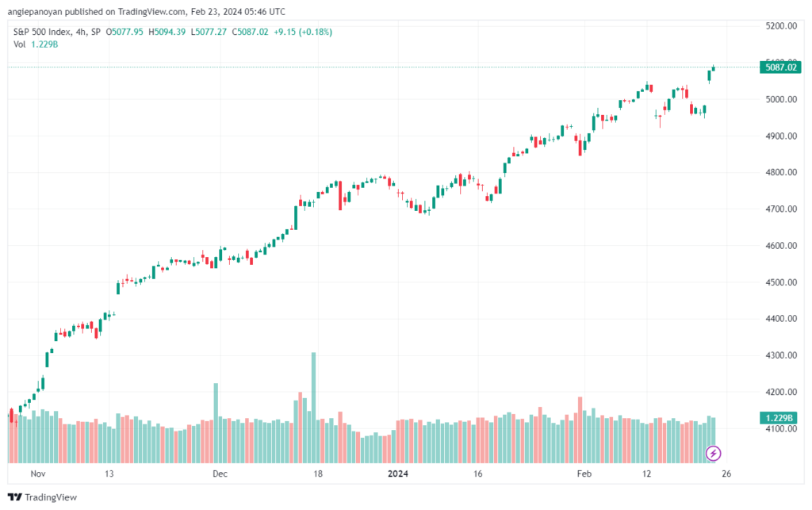Click the purple lightning bolt icon
The image size is (812, 510).
coord(713,454)
